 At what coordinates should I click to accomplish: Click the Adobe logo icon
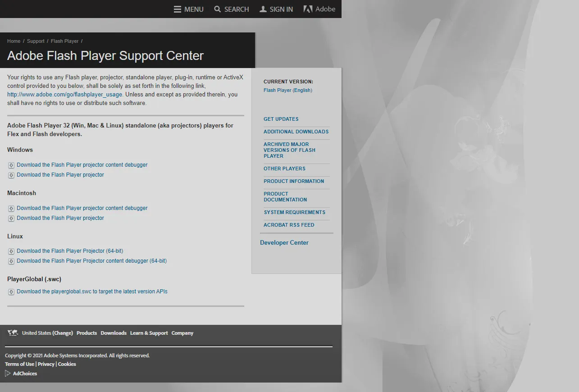point(308,9)
